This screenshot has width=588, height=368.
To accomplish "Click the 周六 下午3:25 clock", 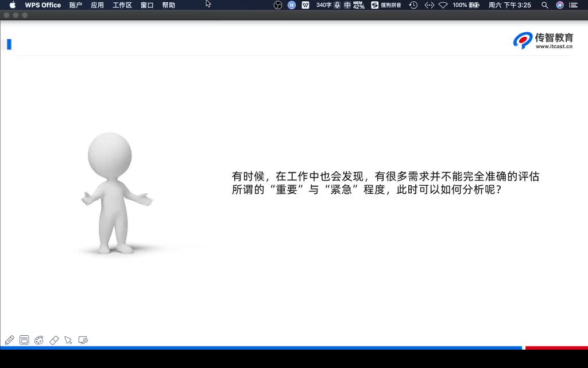I will (510, 5).
